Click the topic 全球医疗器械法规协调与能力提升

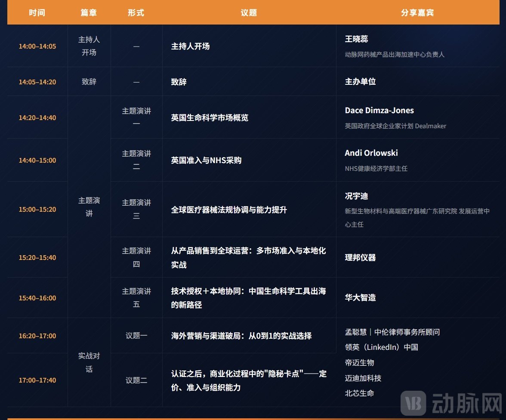click(229, 210)
